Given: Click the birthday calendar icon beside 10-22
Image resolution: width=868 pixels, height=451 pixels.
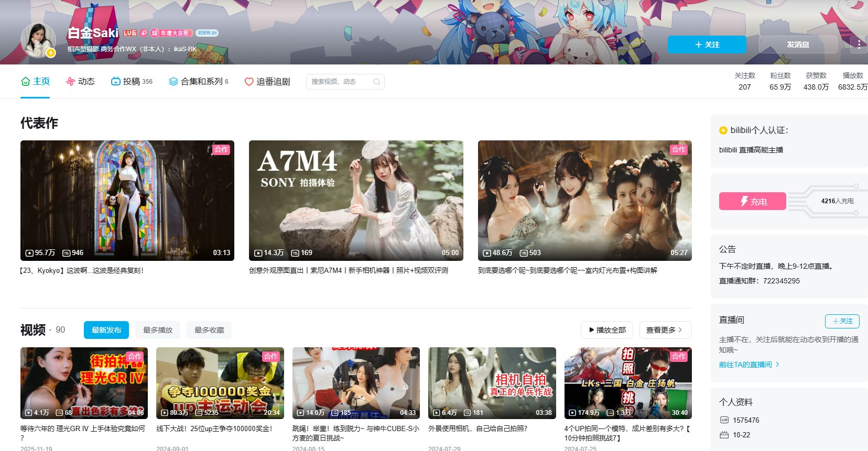Looking at the screenshot, I should click(724, 435).
